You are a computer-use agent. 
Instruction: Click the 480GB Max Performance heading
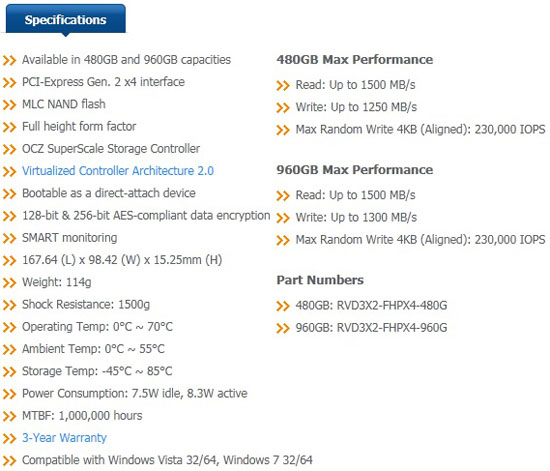click(355, 60)
